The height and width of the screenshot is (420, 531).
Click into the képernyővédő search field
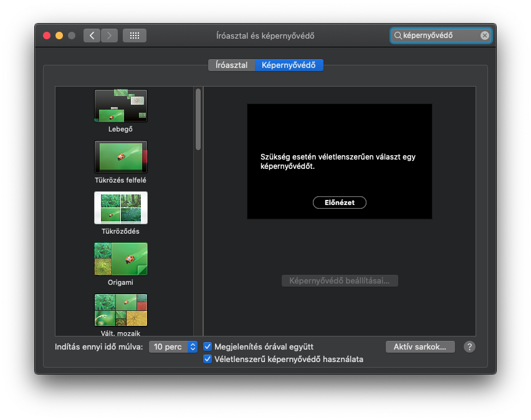[x=440, y=36]
